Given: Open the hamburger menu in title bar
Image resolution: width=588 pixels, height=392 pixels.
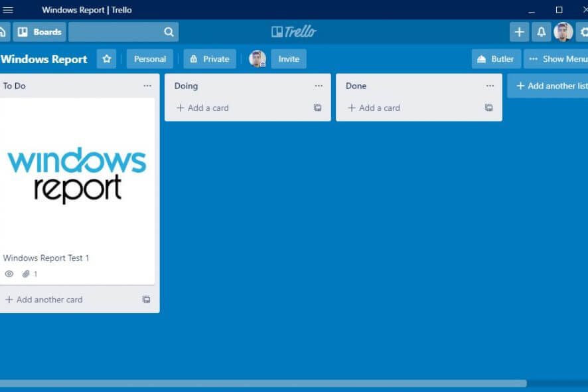Looking at the screenshot, I should [7, 10].
